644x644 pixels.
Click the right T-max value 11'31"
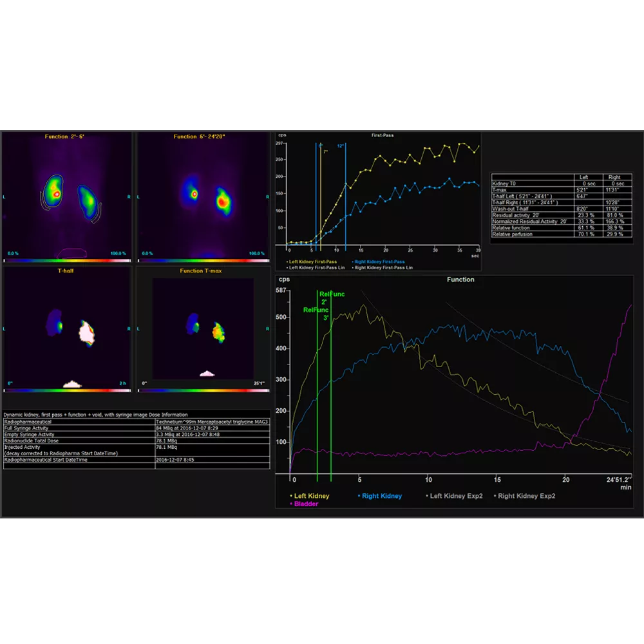click(612, 190)
